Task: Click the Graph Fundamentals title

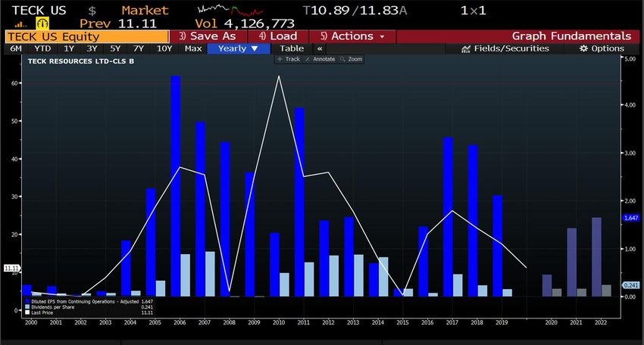Action: [x=571, y=36]
